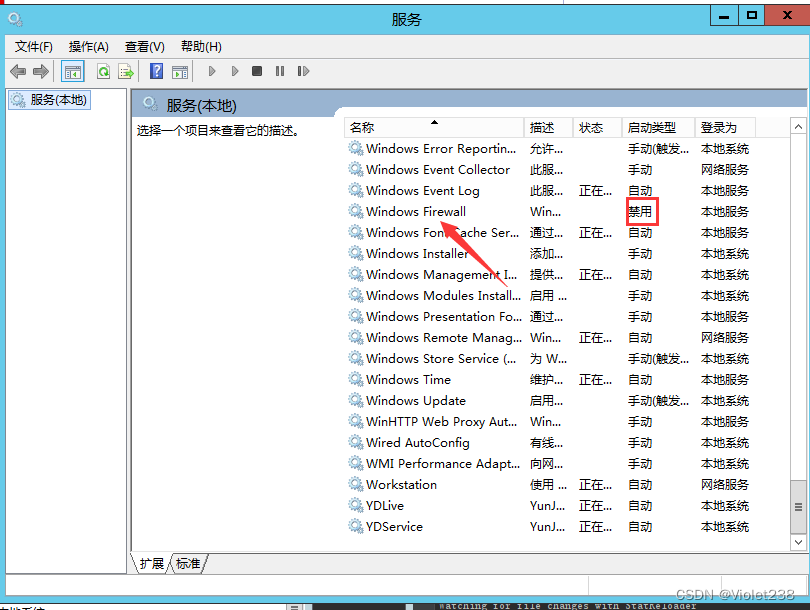Sort by the 启动类型 column header
This screenshot has width=810, height=610.
coord(658,128)
